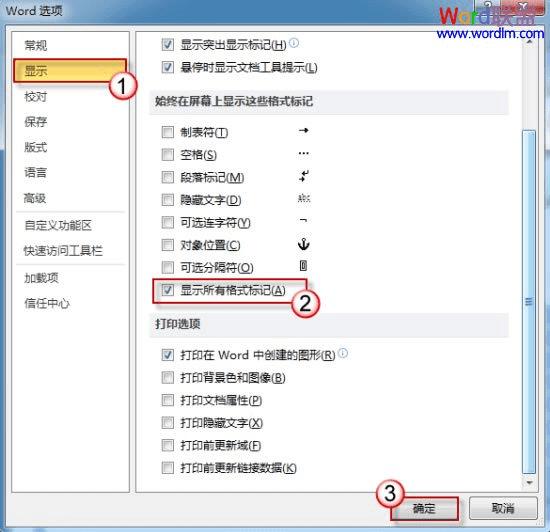
Task: Click the optional break symbol icon
Action: tap(304, 266)
